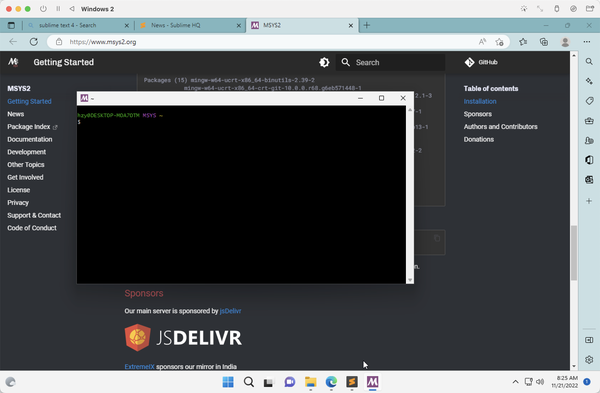
Task: Open the Edge sidebar Games icon
Action: click(589, 140)
